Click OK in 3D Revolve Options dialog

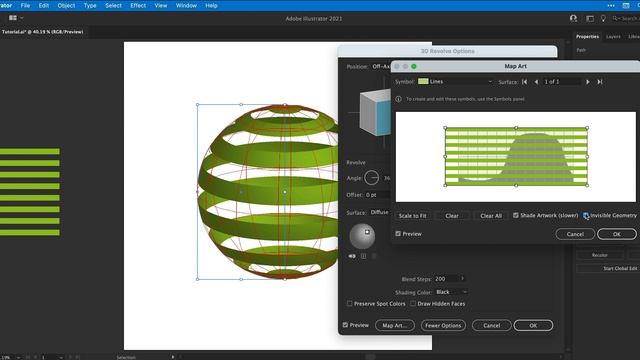(533, 325)
